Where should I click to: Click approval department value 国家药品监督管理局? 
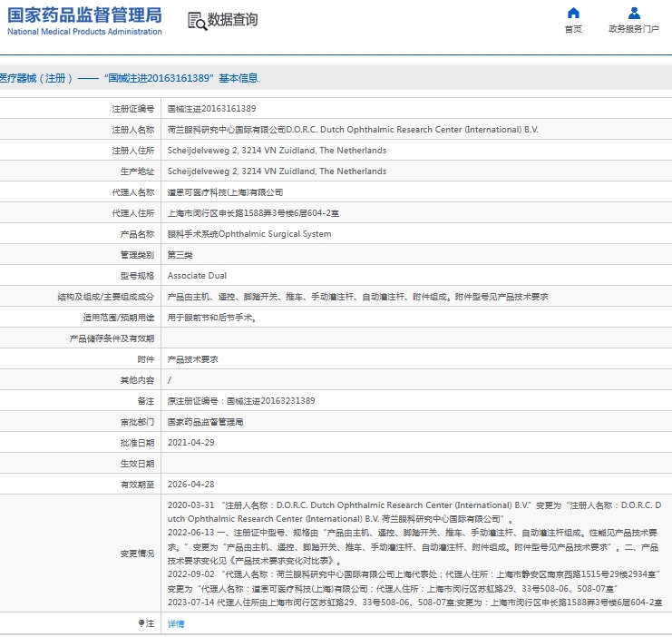point(205,422)
